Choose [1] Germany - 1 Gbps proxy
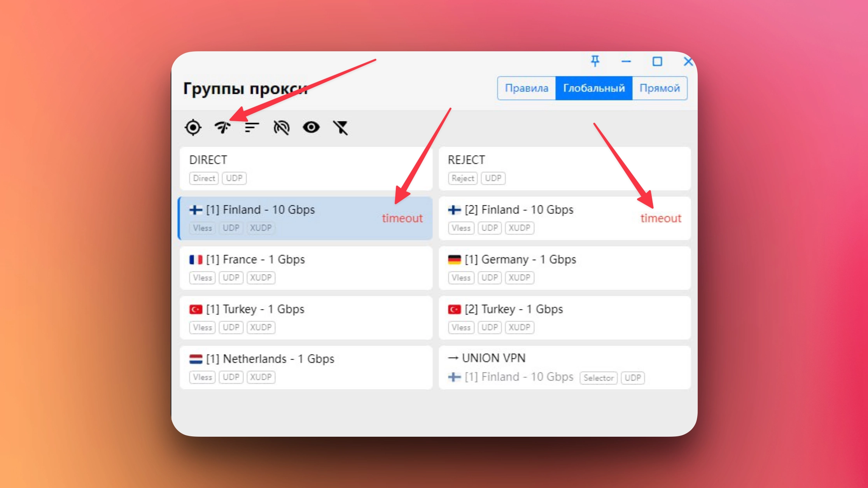The image size is (868, 488). coord(564,268)
